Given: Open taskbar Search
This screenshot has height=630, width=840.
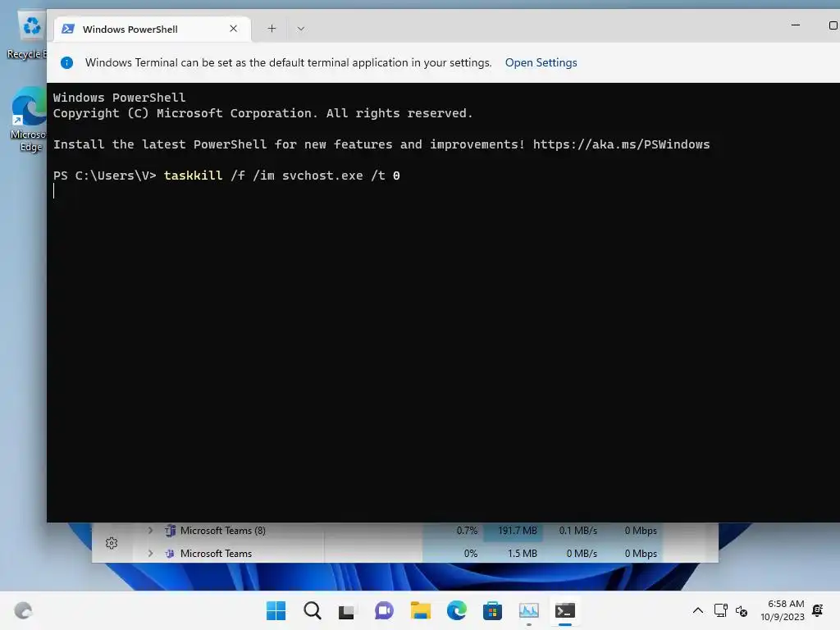Looking at the screenshot, I should tap(313, 610).
